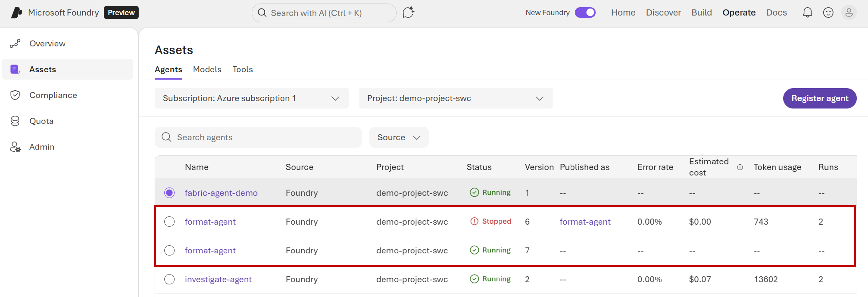This screenshot has width=868, height=297.
Task: Click the Running status icon for fabric-agent-demo
Action: click(x=474, y=192)
